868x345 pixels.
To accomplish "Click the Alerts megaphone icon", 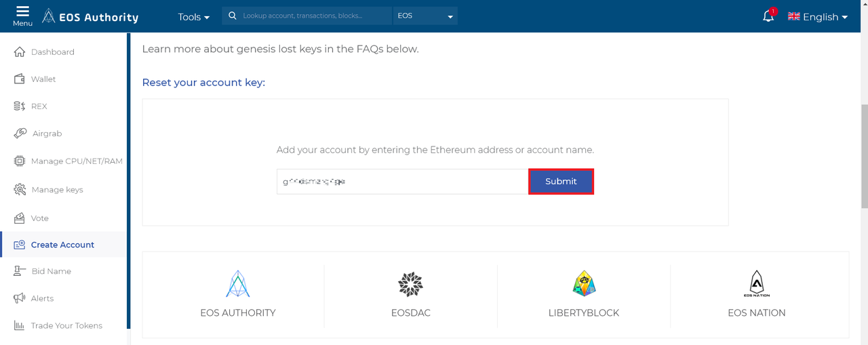I will pos(20,298).
